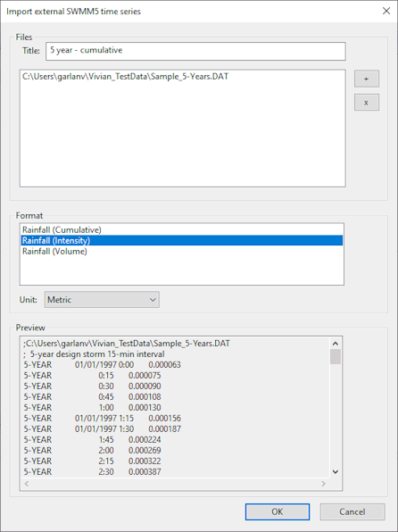
Task: Click preview row 0:30 with 0.000090
Action: click(x=92, y=387)
